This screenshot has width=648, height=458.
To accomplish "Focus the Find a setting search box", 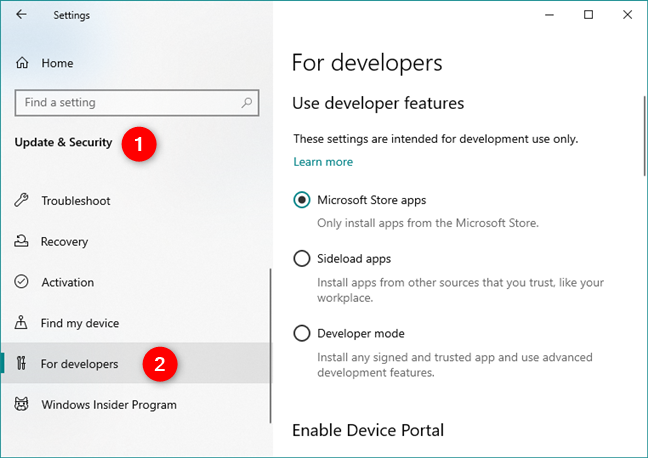I will [137, 103].
